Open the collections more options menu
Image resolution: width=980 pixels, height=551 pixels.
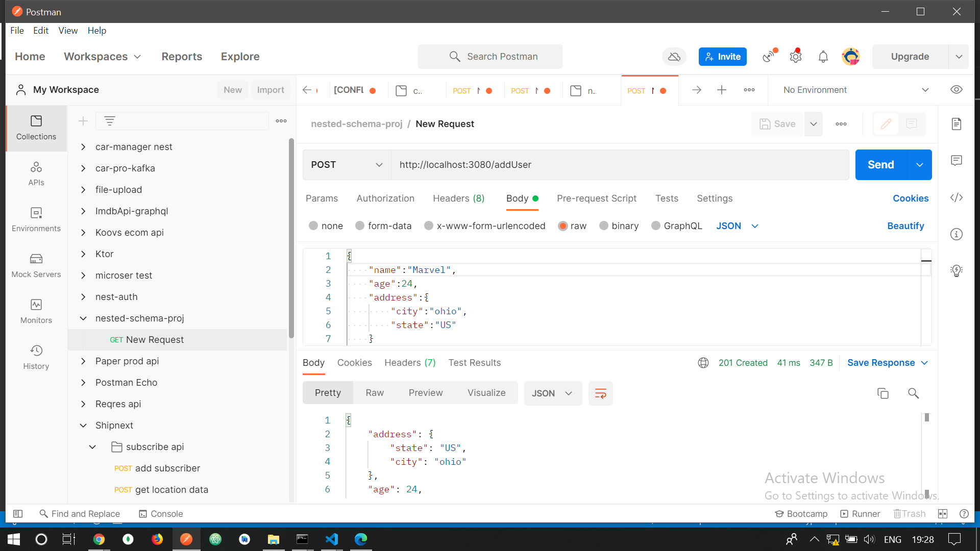(281, 121)
